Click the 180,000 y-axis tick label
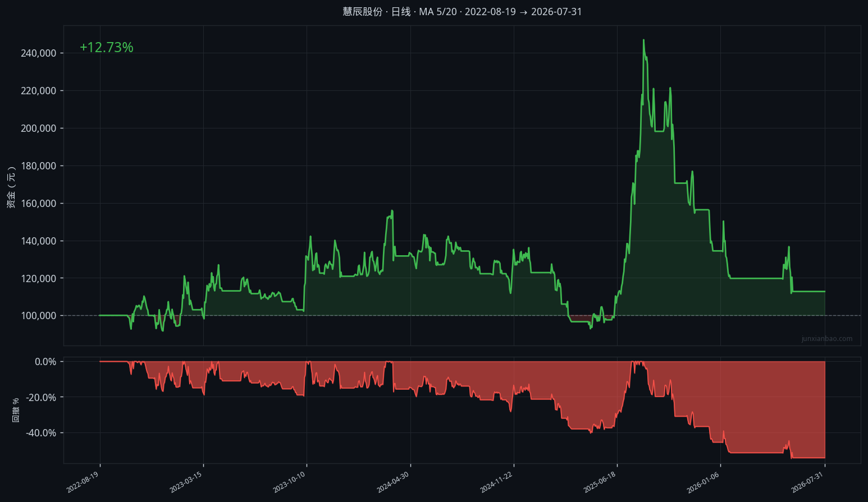The image size is (868, 502). tap(39, 166)
